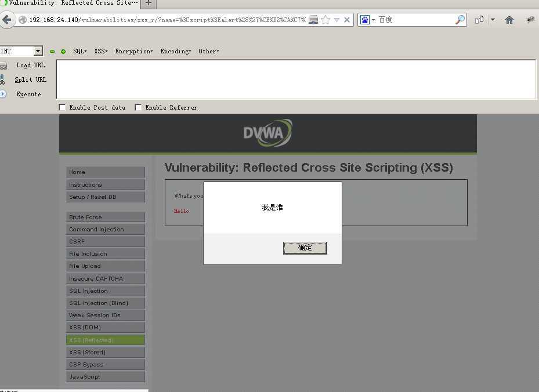Click the Execute button
The image size is (539, 392).
tap(28, 94)
